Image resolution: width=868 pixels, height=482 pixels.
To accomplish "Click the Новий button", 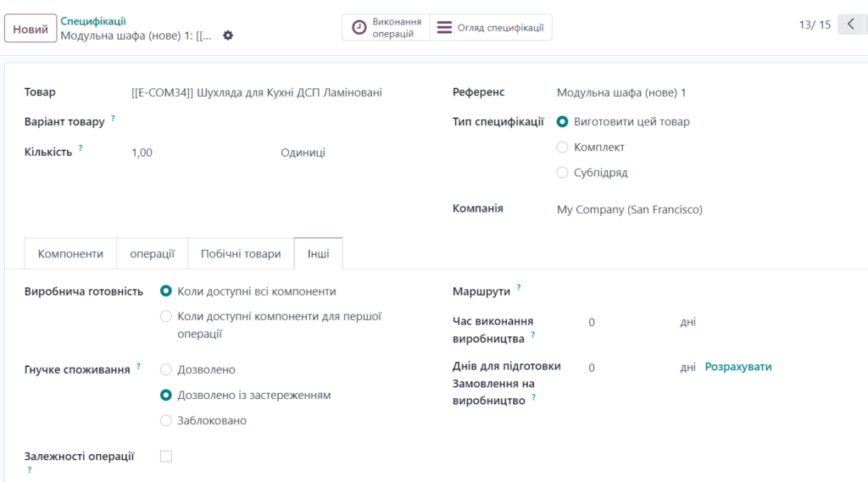I will [31, 28].
